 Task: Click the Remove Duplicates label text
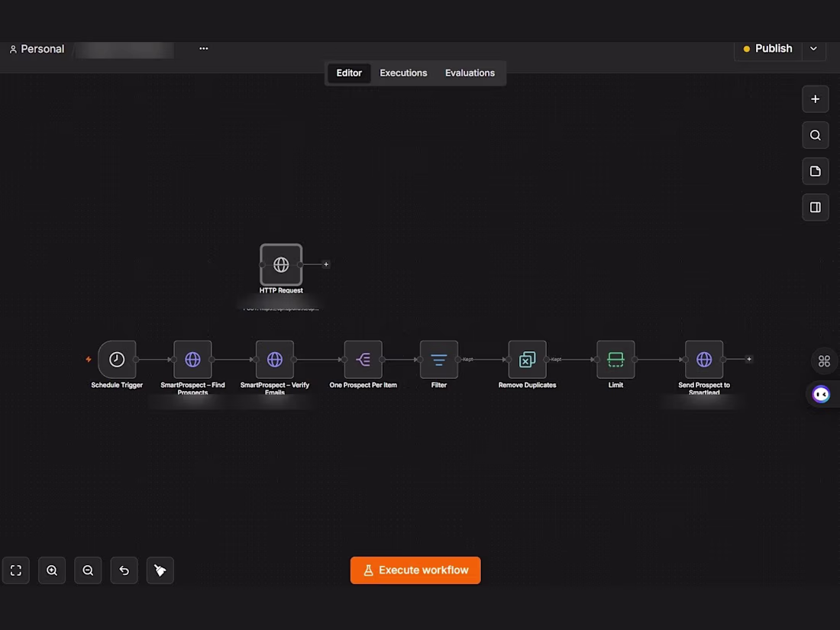[x=527, y=385]
